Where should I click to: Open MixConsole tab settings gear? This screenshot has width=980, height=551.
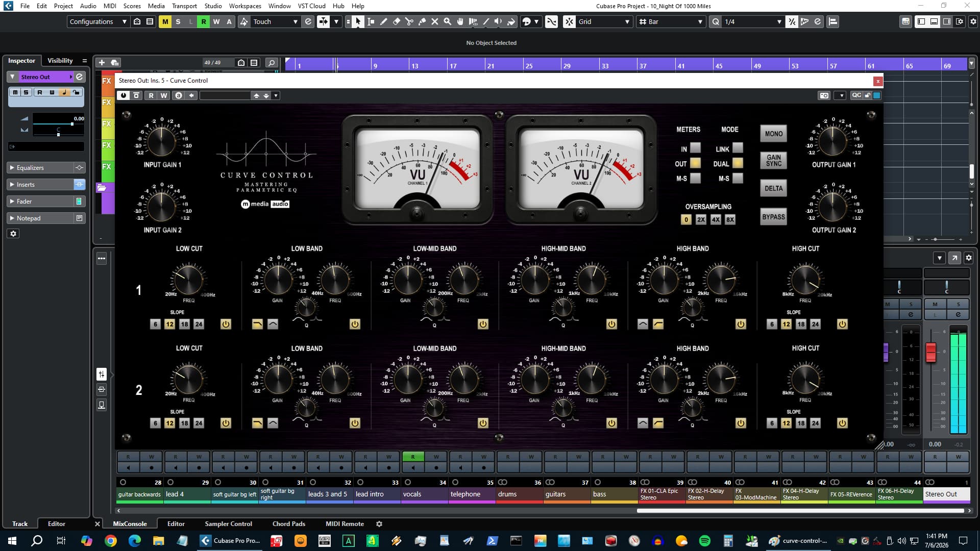coord(379,523)
